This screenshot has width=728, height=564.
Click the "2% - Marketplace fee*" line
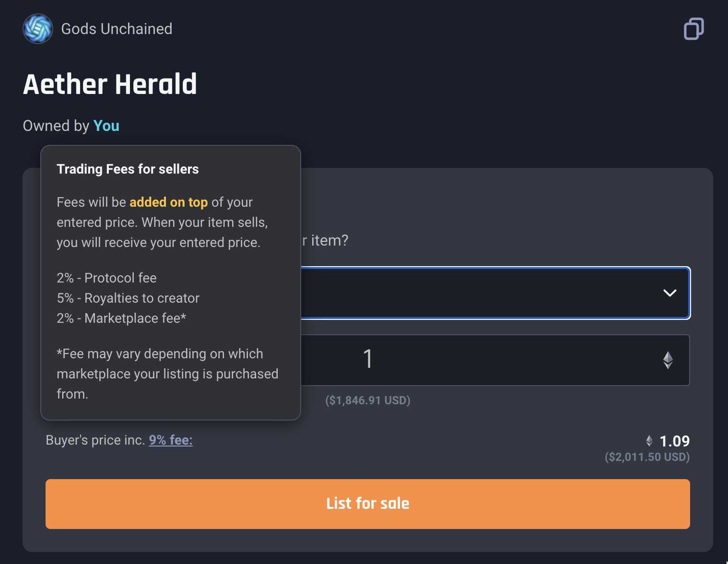point(121,318)
